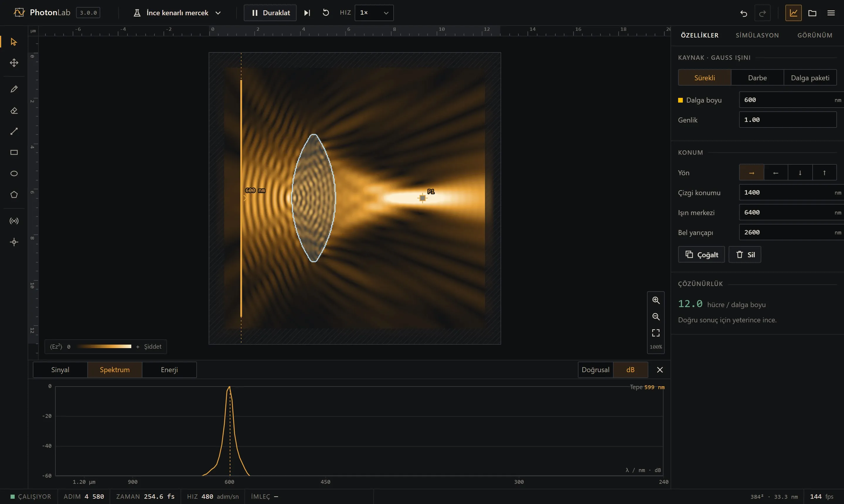
Task: Pause simulation with Duraklat button
Action: click(x=270, y=13)
